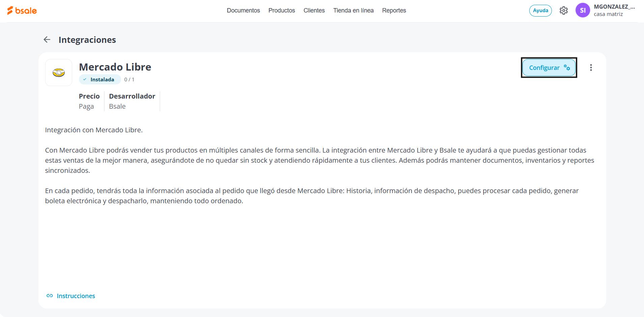Open the Clientes menu
644x317 pixels.
tap(314, 10)
